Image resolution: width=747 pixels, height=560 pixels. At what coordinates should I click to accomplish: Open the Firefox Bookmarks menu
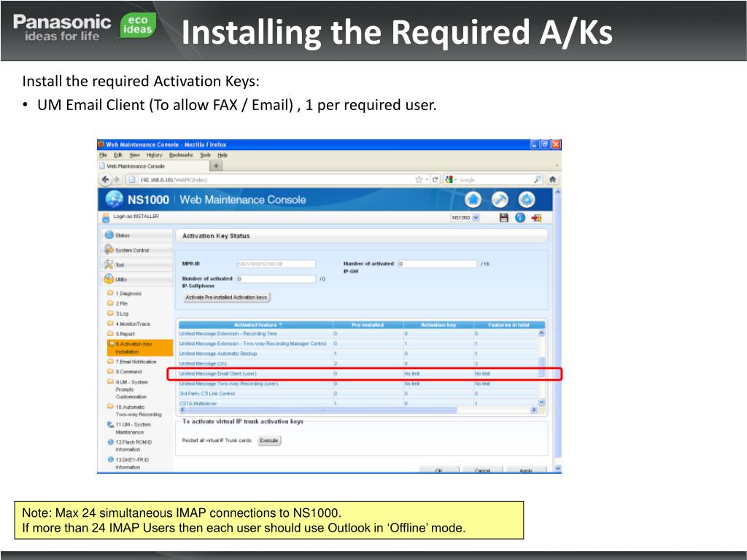181,155
